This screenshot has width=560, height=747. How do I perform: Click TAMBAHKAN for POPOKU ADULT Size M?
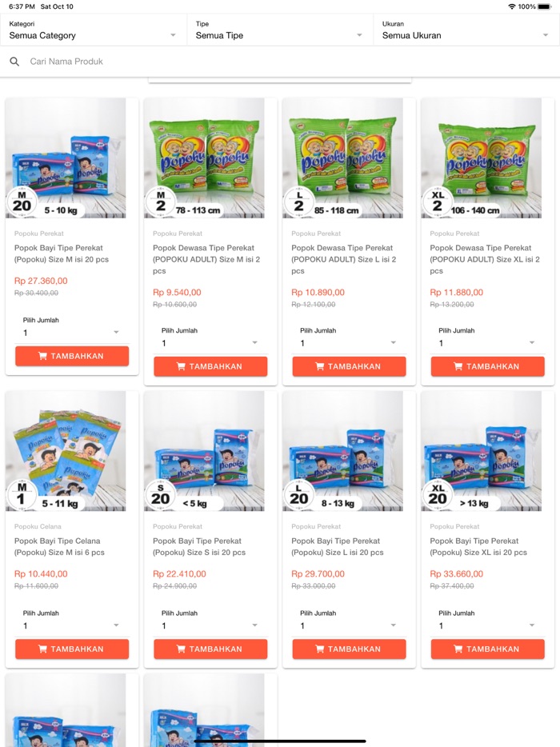210,366
